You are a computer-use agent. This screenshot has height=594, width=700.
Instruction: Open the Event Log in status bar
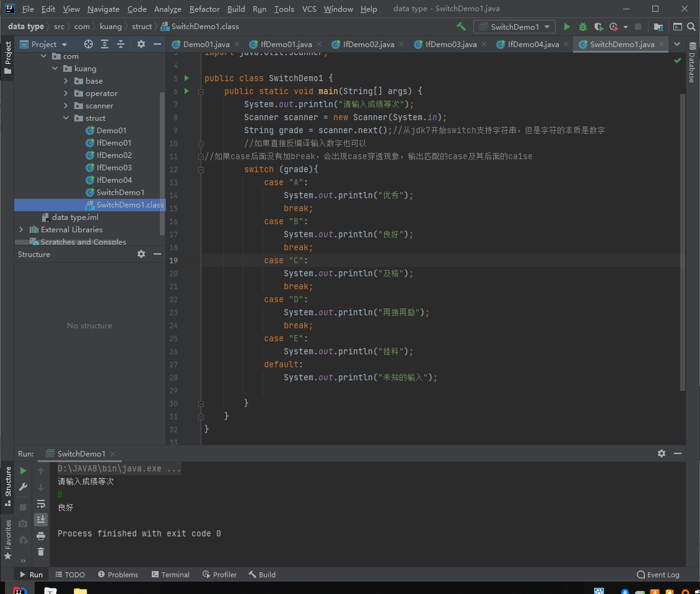[658, 574]
